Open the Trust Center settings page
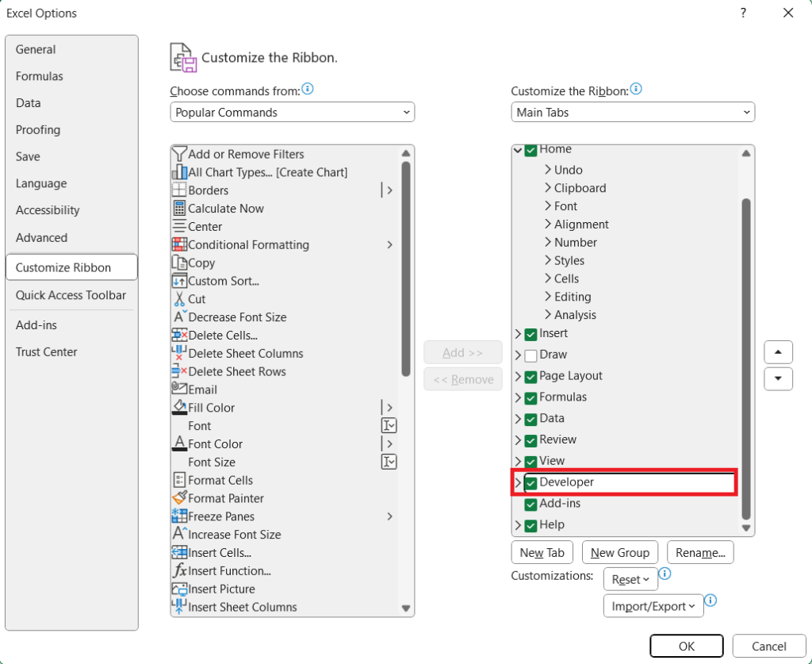Screen dimensions: 812x664 [x=44, y=351]
